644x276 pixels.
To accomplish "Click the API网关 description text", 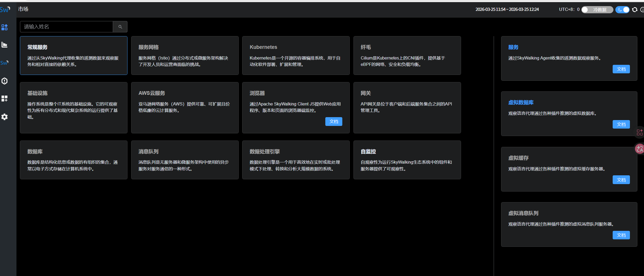I will [x=406, y=107].
